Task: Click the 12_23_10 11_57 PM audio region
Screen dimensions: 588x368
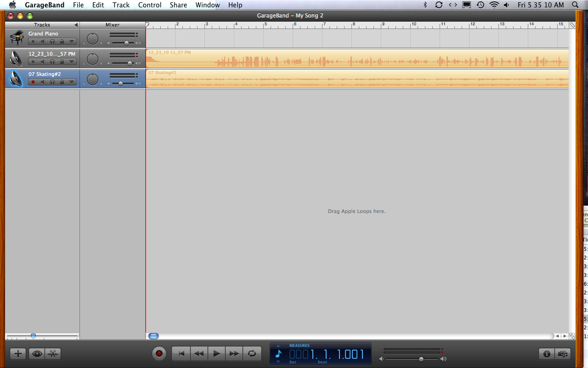Action: pyautogui.click(x=357, y=58)
